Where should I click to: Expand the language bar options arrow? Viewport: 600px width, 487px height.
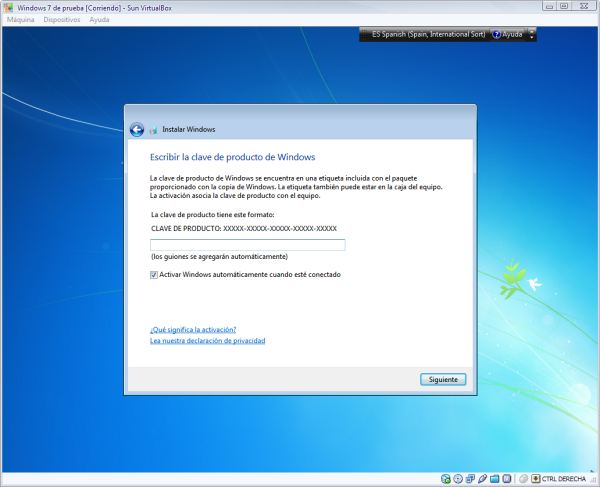coord(533,34)
